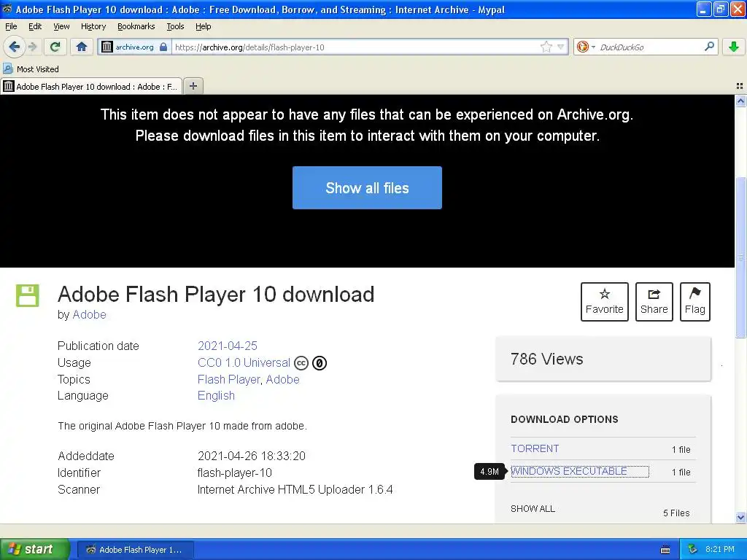Click the page scrollbar up arrow
This screenshot has height=560, width=747.
pyautogui.click(x=740, y=101)
